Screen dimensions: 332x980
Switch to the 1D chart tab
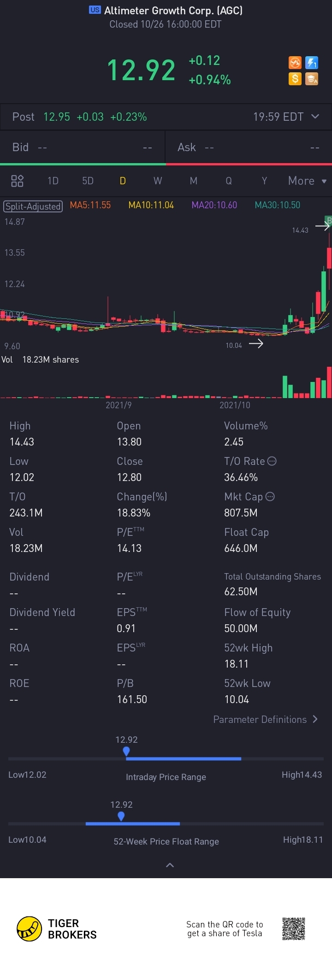point(53,181)
